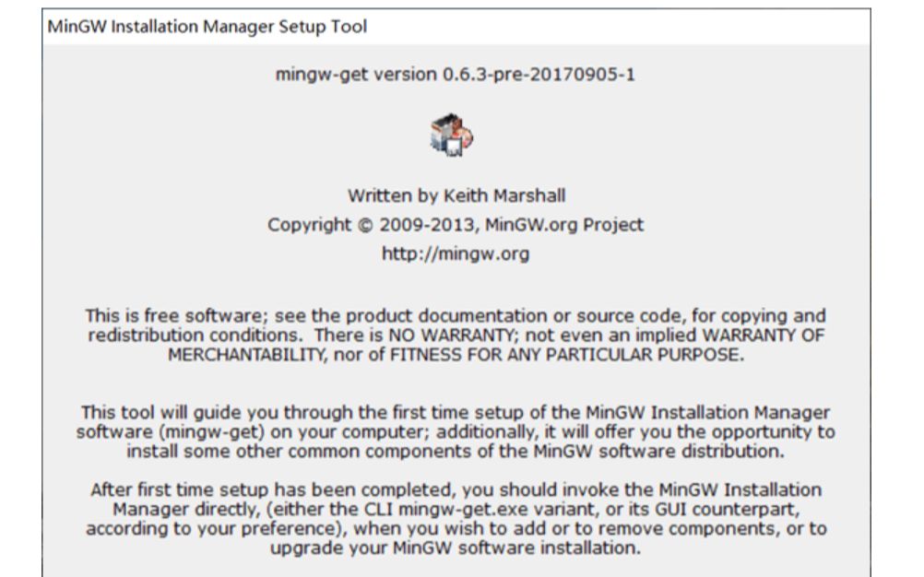Open the http://mingw.org link
924x577 pixels.
click(x=456, y=254)
